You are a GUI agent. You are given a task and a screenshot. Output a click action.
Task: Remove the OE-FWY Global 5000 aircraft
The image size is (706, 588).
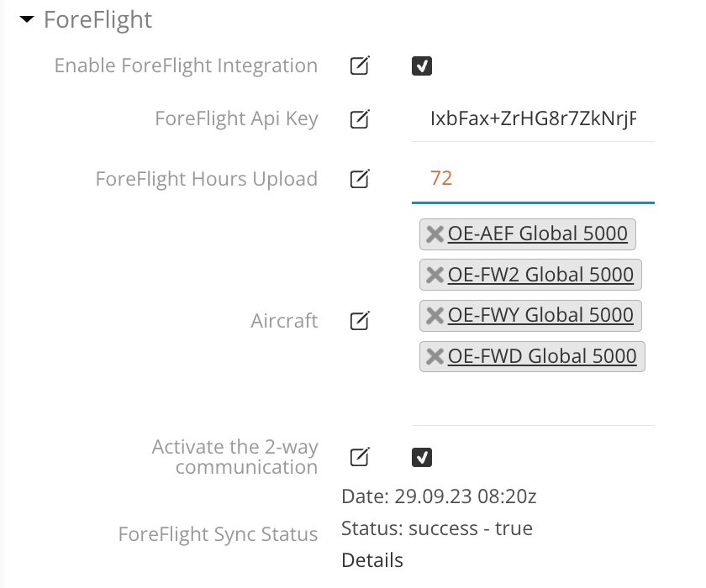(x=435, y=315)
